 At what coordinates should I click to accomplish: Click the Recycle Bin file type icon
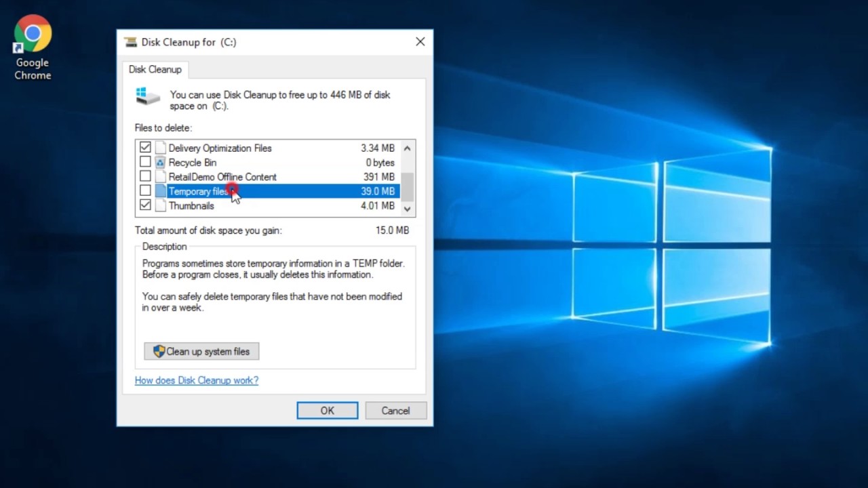click(160, 163)
